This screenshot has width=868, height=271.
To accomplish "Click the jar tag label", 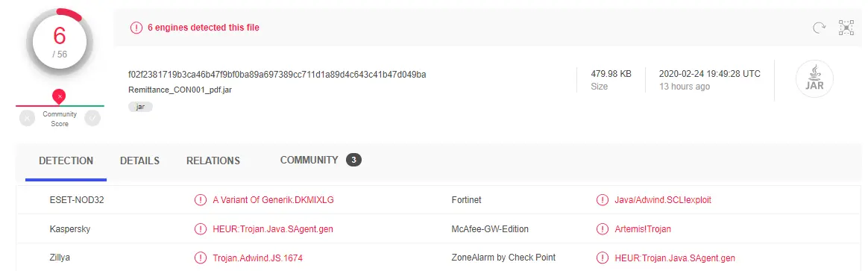I will click(x=140, y=107).
